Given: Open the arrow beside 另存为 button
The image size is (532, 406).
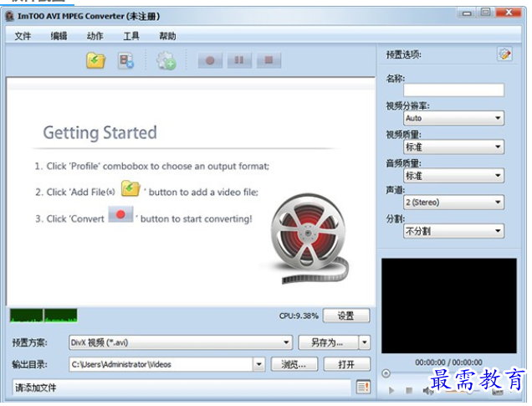Looking at the screenshot, I should click(x=365, y=342).
